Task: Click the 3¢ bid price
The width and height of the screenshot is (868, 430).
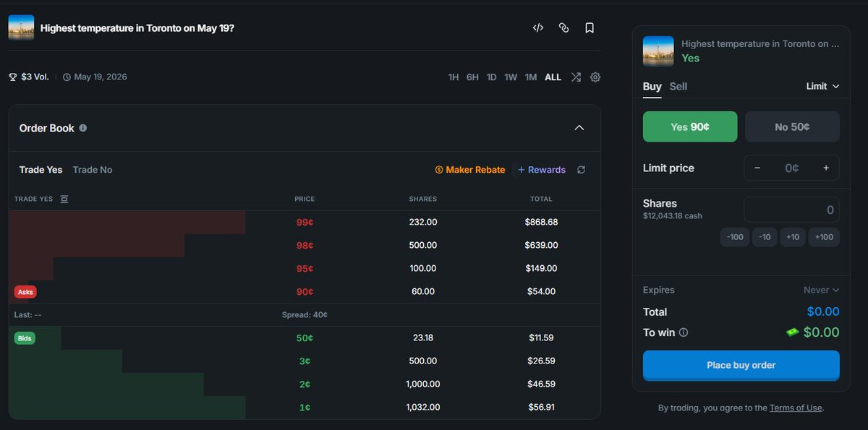Action: pos(305,361)
